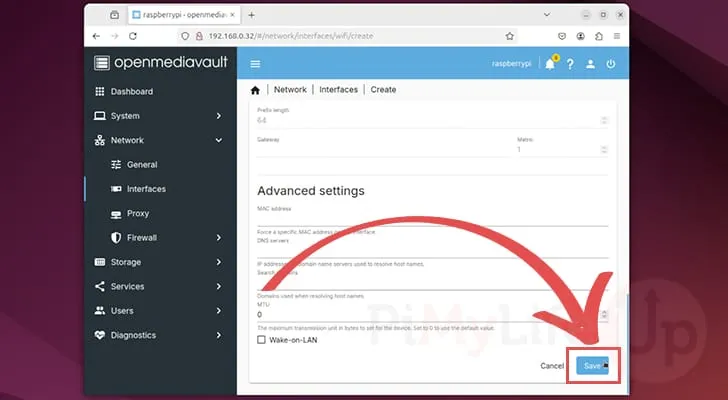Open the Firefox account icon
Viewport: 728px width, 400px height.
580,36
